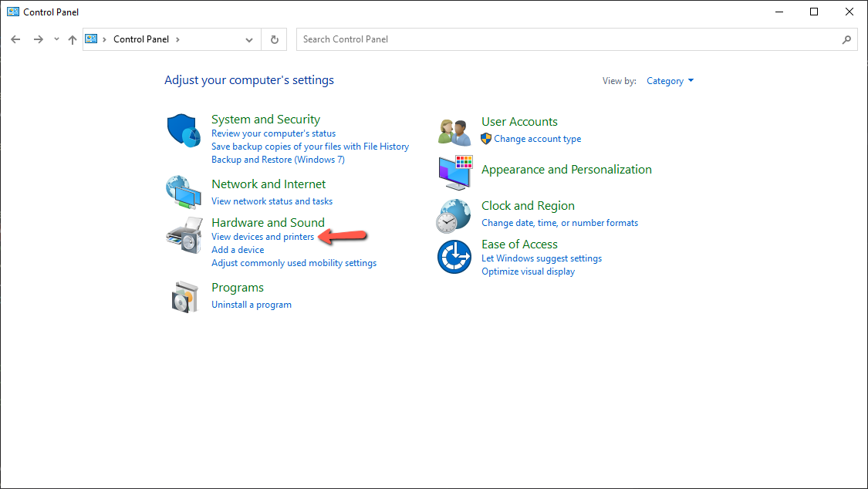Open Hardware and Sound heading
Screen dimensions: 868x489
click(x=268, y=222)
